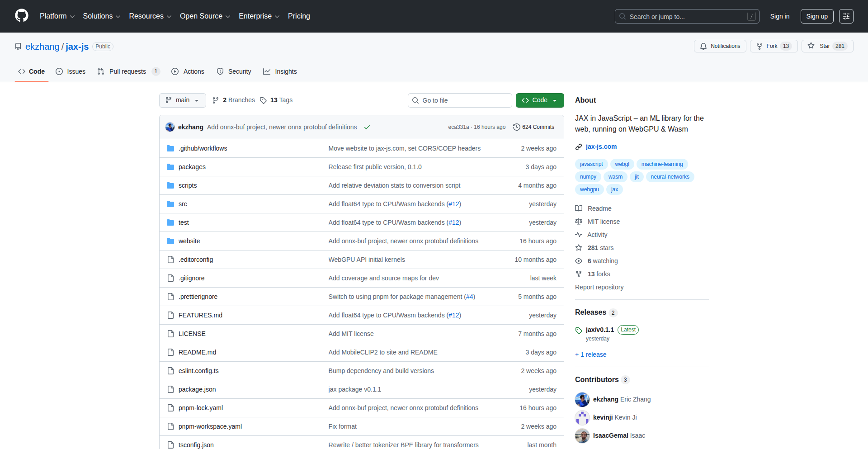
Task: Select the webgpu topic tag
Action: point(589,189)
